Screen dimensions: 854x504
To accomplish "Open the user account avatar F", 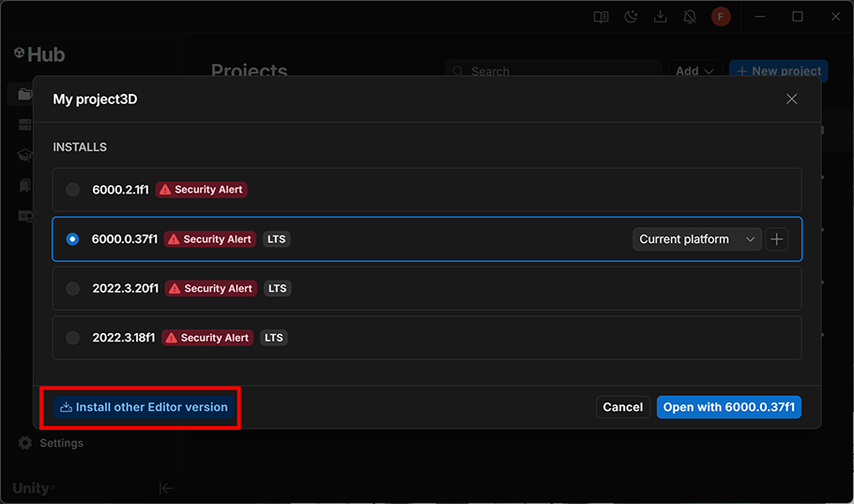I will [x=721, y=17].
